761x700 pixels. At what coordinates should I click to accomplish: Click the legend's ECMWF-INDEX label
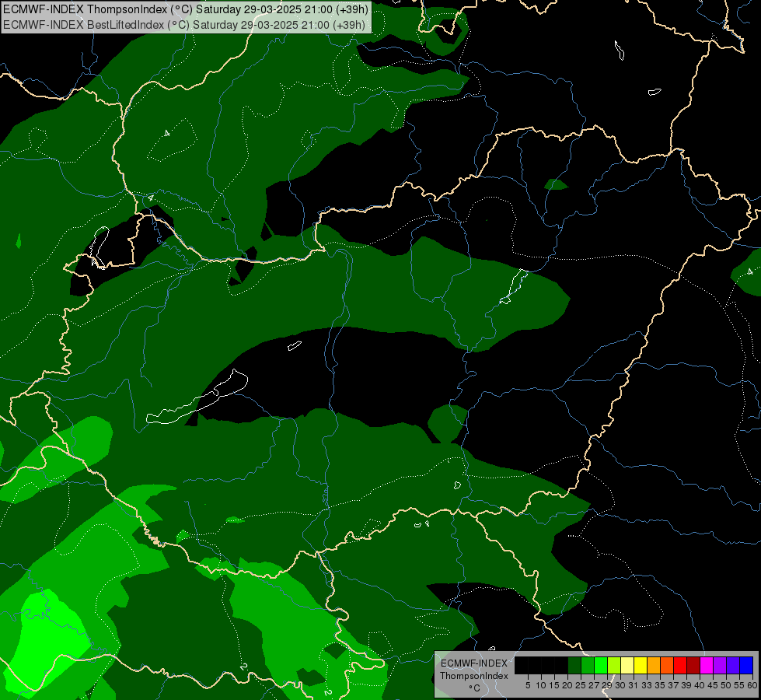point(474,663)
